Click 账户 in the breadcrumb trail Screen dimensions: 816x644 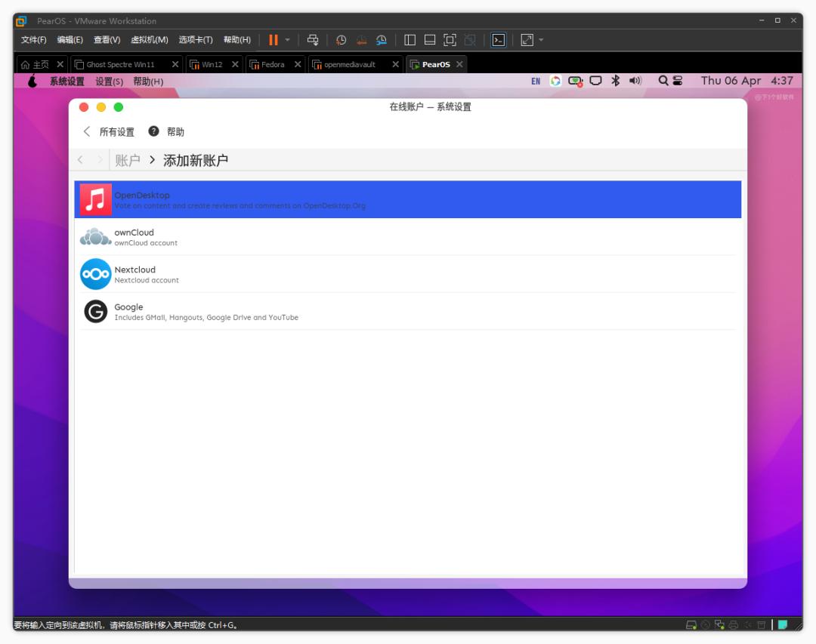(x=126, y=159)
